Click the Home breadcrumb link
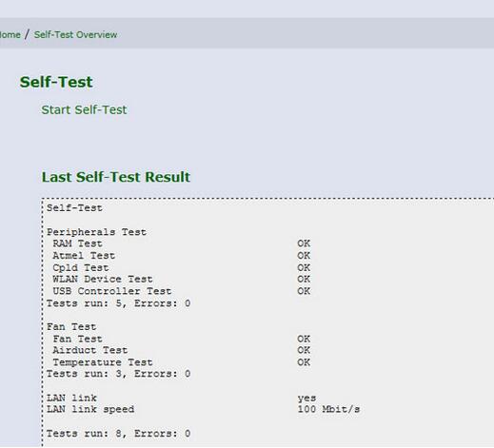Image resolution: width=494 pixels, height=448 pixels. [10, 34]
